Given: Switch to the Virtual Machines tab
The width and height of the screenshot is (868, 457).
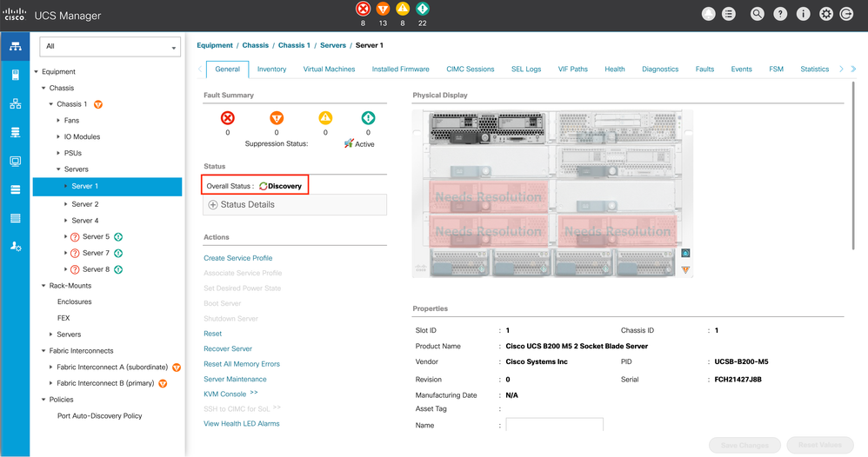Looking at the screenshot, I should [329, 70].
